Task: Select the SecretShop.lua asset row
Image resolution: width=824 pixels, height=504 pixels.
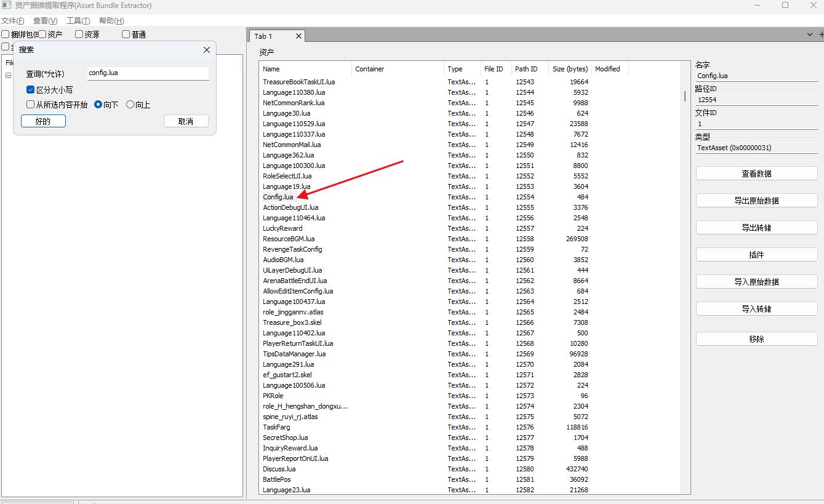Action: click(x=425, y=438)
